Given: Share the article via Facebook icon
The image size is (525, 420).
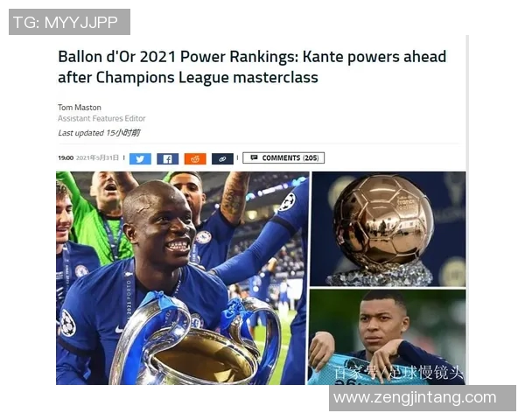Looking at the screenshot, I should pos(167,158).
